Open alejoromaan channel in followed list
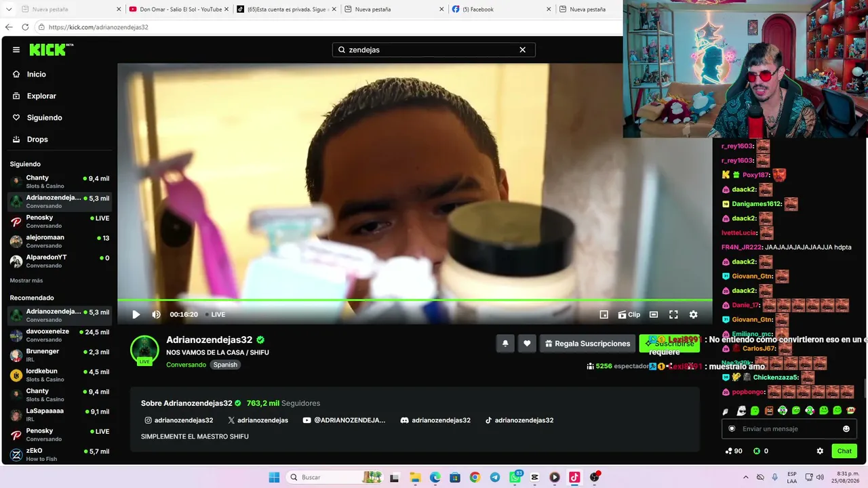868x488 pixels. pyautogui.click(x=59, y=241)
